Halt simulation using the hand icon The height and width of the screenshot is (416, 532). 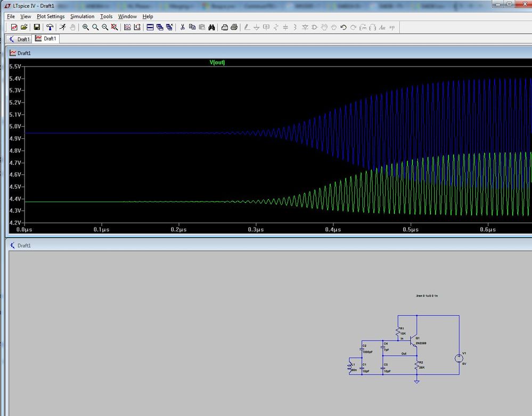pyautogui.click(x=72, y=27)
